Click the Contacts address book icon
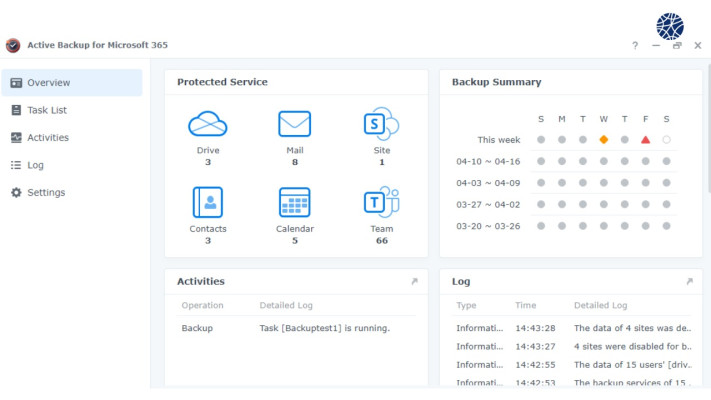Screen dimensions: 711x400 [208, 202]
